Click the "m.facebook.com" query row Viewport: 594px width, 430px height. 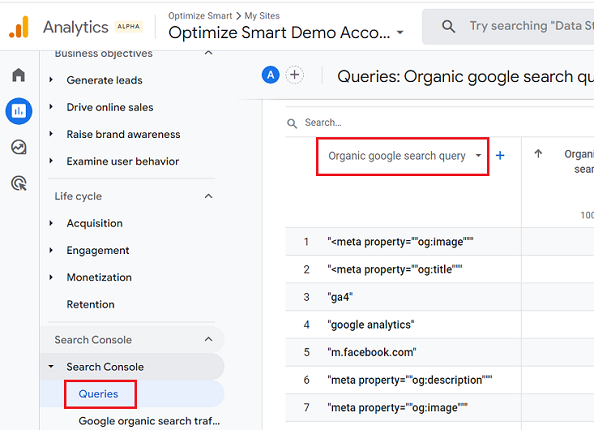pyautogui.click(x=372, y=352)
